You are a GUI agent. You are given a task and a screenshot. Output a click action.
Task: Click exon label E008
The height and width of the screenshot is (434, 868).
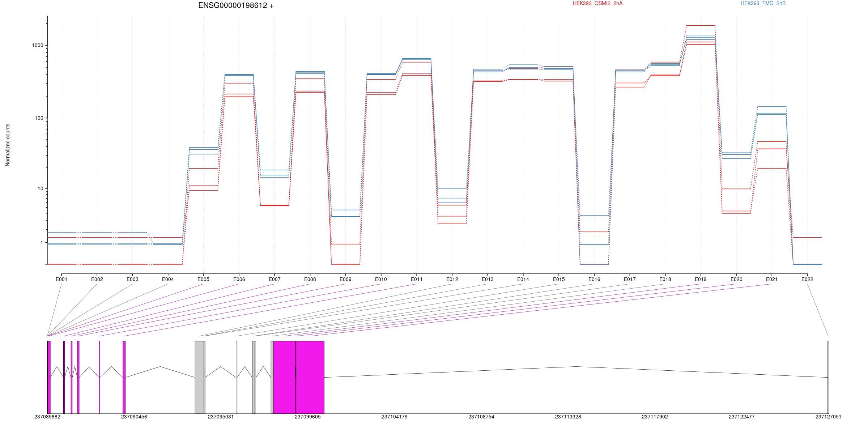(x=310, y=279)
